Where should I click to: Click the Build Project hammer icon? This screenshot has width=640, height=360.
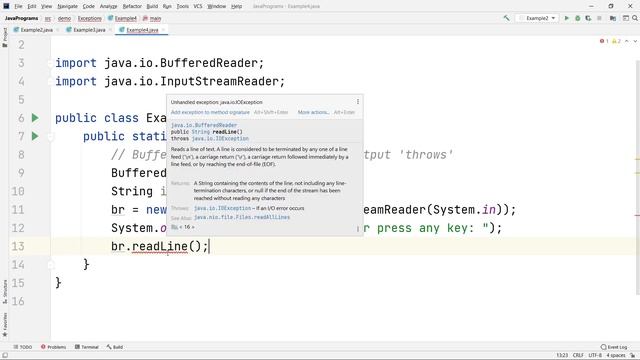coord(507,18)
